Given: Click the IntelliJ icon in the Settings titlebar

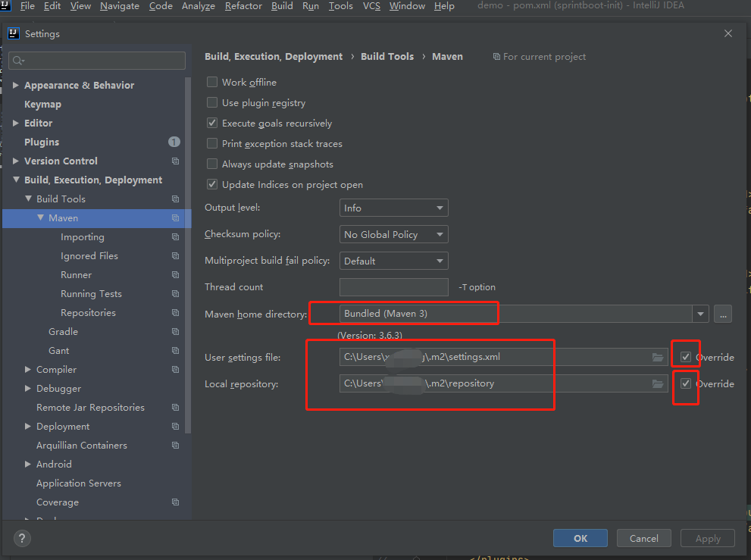Looking at the screenshot, I should tap(12, 33).
